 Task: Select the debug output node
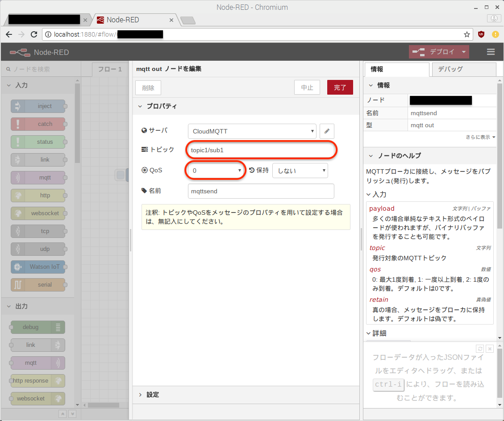point(38,327)
